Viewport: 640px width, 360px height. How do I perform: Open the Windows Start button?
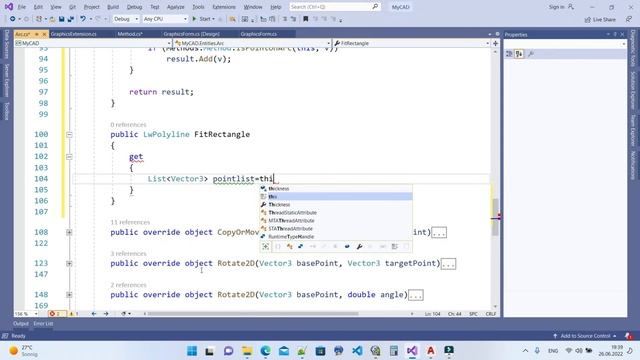click(192, 351)
